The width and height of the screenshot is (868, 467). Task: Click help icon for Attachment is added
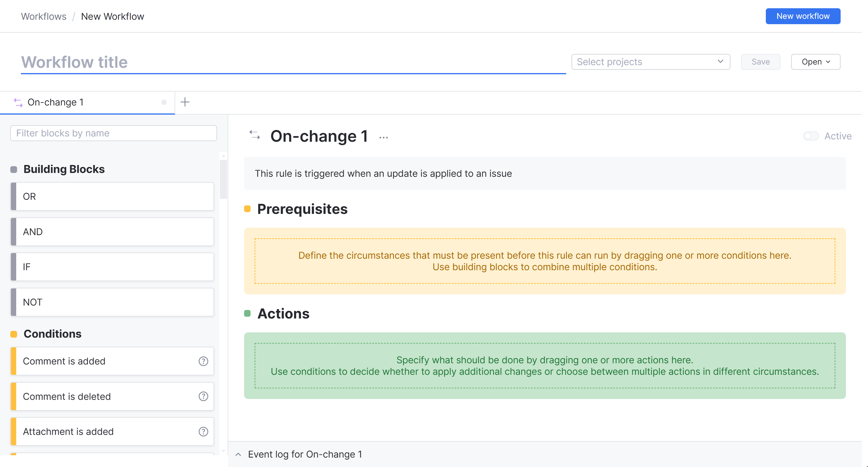click(x=203, y=432)
